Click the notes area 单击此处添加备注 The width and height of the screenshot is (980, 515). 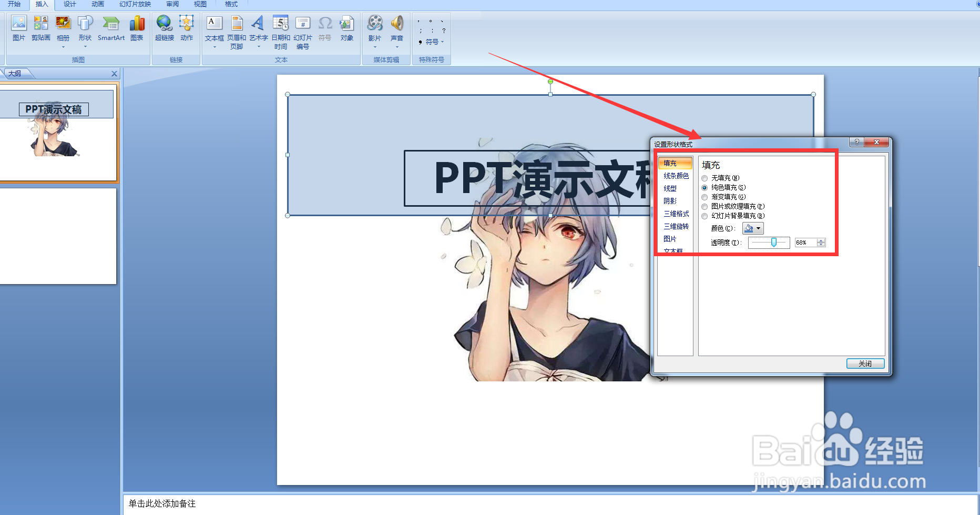click(x=162, y=504)
